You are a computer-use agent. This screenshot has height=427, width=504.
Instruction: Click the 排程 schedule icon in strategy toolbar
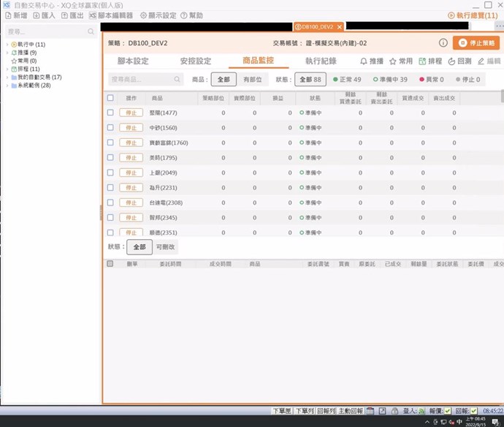tap(422, 61)
